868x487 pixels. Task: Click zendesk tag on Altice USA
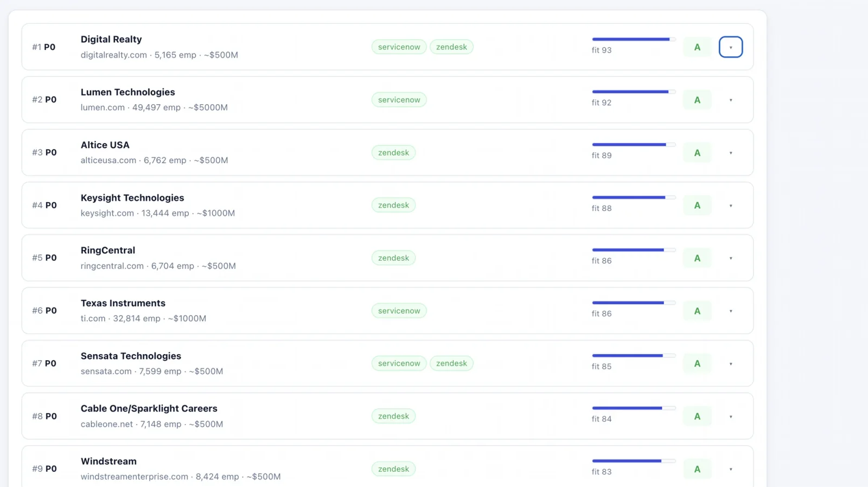point(393,153)
